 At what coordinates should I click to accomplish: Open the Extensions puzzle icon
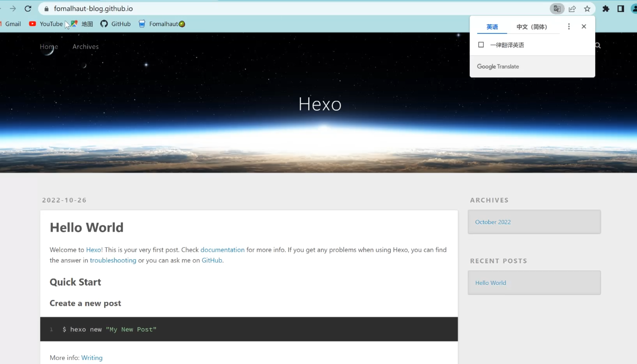(x=606, y=9)
